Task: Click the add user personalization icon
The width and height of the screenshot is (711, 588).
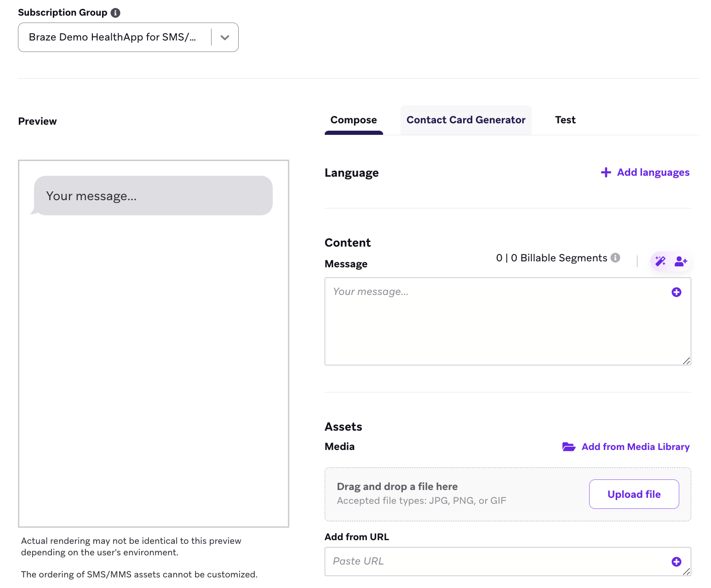Action: point(681,261)
